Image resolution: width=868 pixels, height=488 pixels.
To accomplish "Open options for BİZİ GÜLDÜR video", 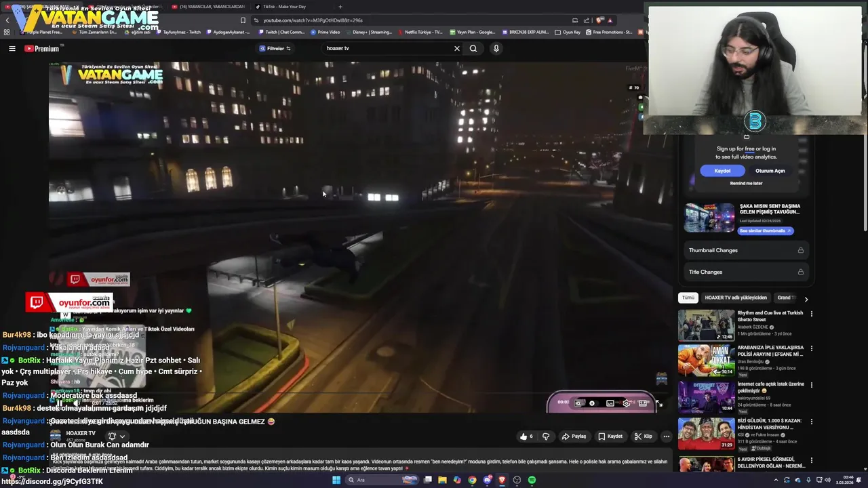I will coord(811,422).
